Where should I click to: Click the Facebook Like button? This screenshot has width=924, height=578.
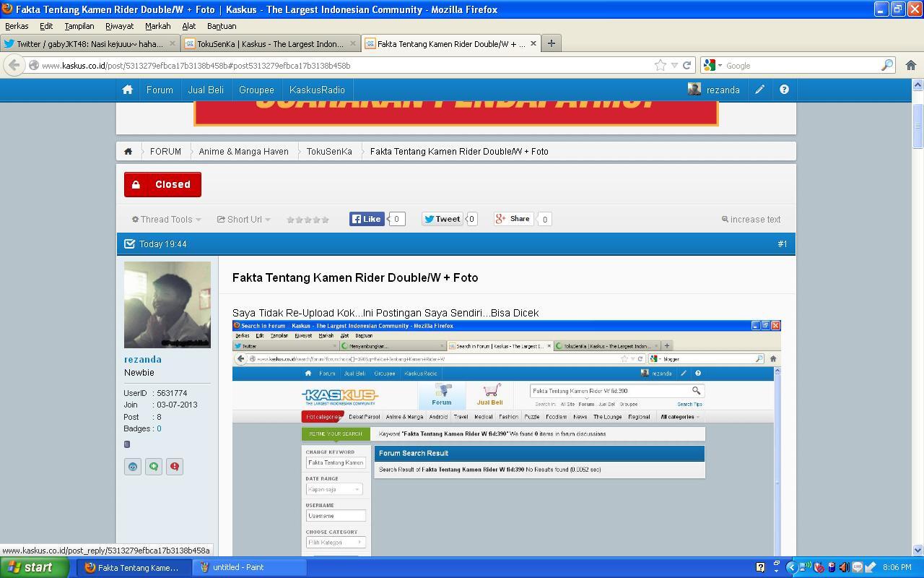click(367, 219)
